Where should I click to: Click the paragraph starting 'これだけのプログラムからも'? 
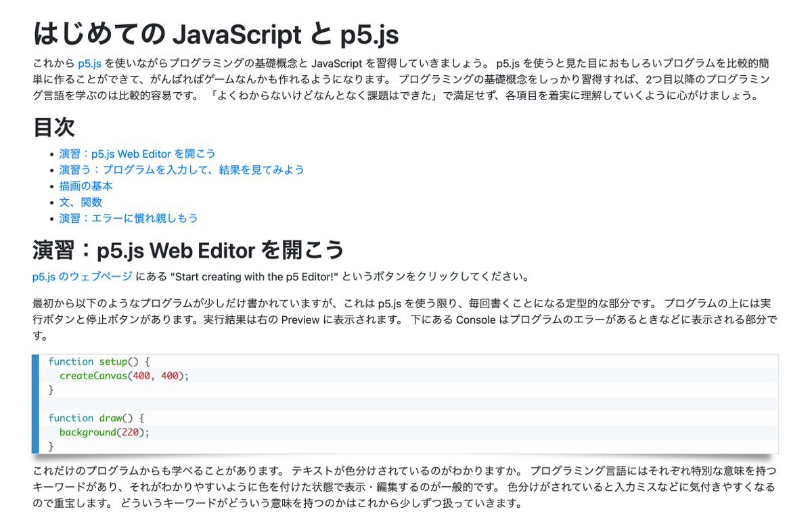tap(405, 487)
